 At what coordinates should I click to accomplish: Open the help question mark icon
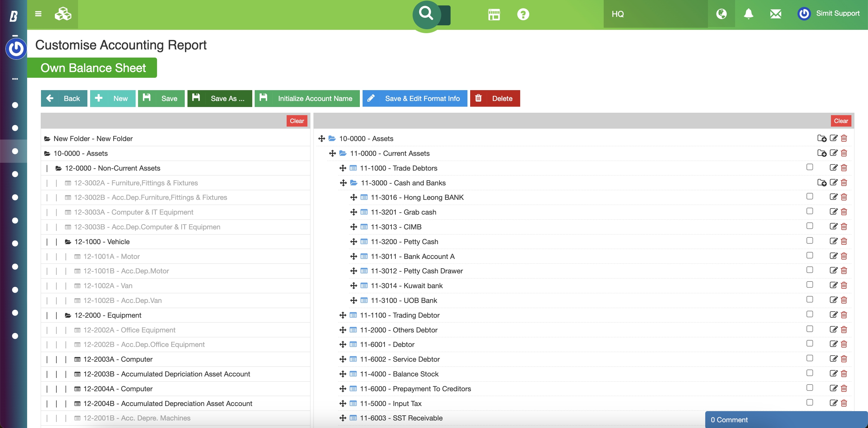[523, 14]
